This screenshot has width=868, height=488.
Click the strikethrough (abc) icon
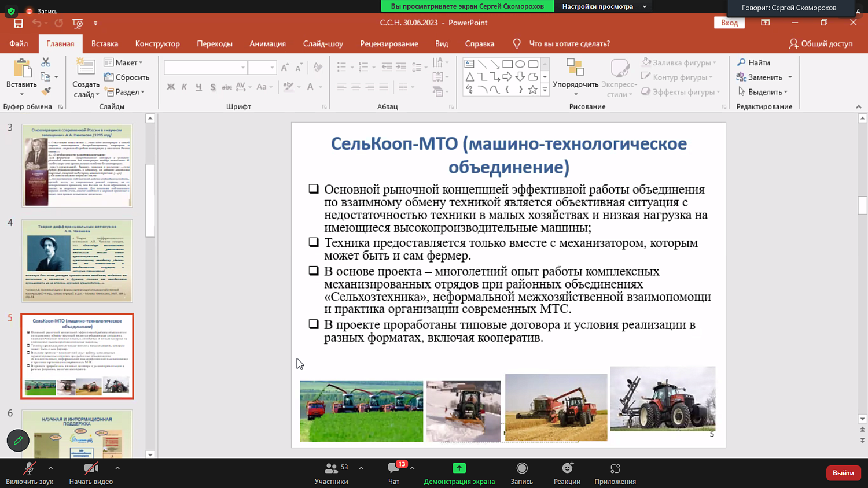pos(227,87)
